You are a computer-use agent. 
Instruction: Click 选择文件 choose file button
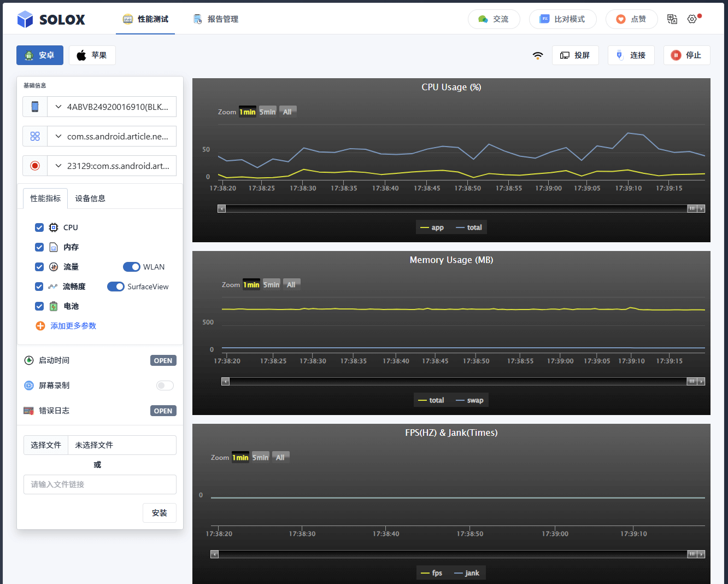pyautogui.click(x=46, y=445)
